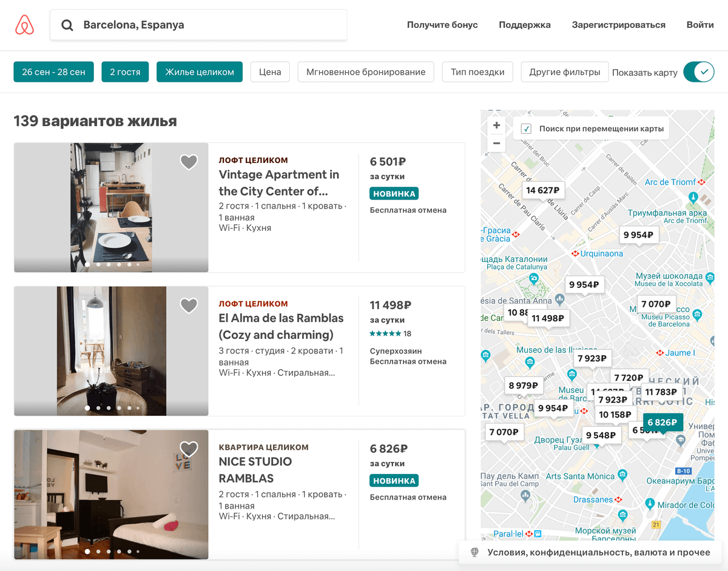This screenshot has height=571, width=728.
Task: Zoom out on the map
Action: point(496,143)
